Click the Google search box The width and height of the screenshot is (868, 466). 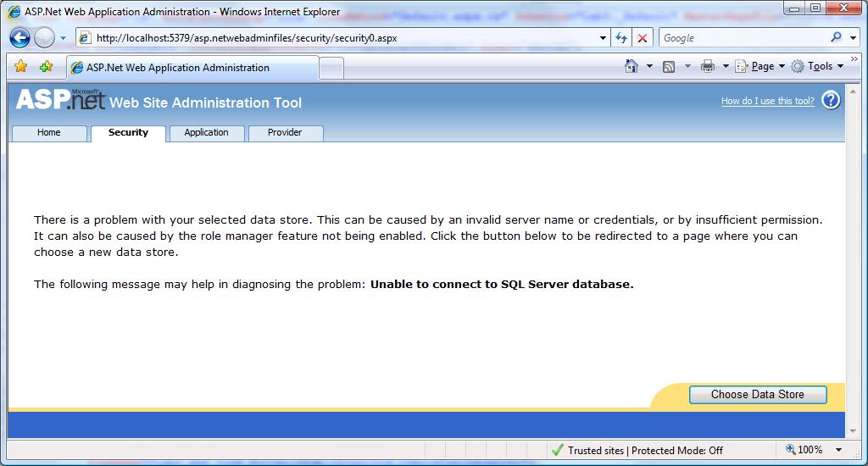coord(744,38)
